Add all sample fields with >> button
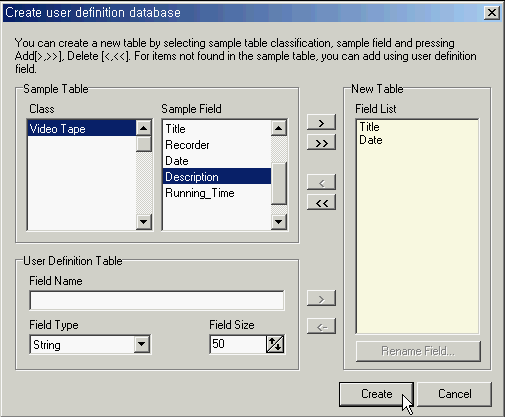 (x=321, y=143)
